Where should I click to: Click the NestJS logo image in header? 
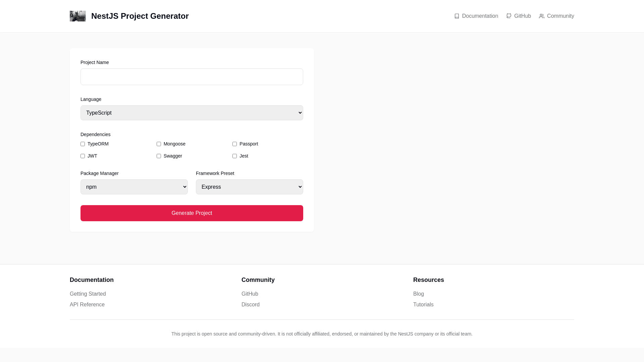[77, 16]
